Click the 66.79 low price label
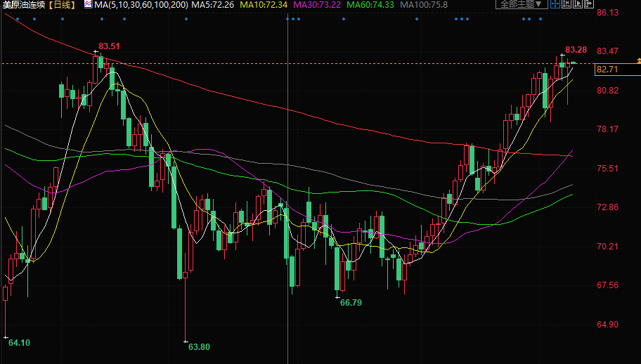This screenshot has width=641, height=364. point(351,302)
